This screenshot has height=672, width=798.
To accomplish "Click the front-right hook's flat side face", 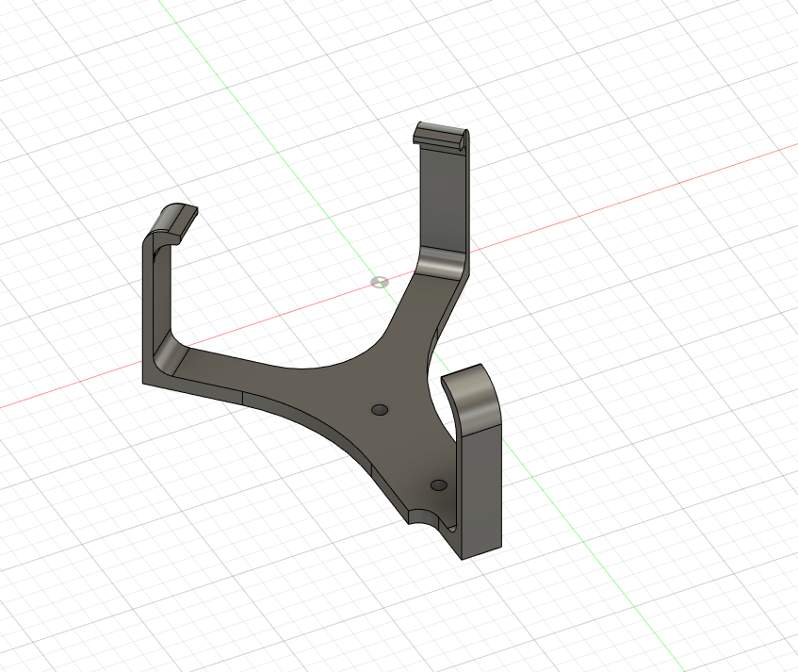I will click(480, 488).
